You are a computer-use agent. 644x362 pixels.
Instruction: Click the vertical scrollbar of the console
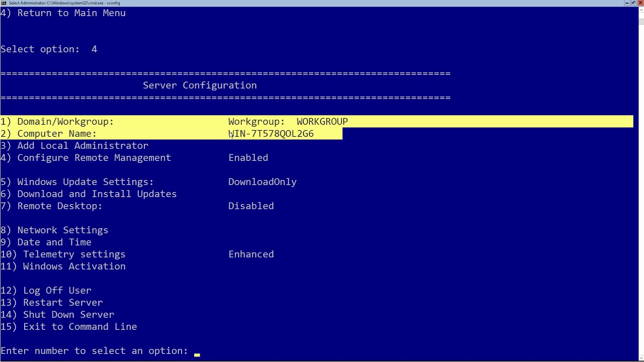tap(641, 184)
